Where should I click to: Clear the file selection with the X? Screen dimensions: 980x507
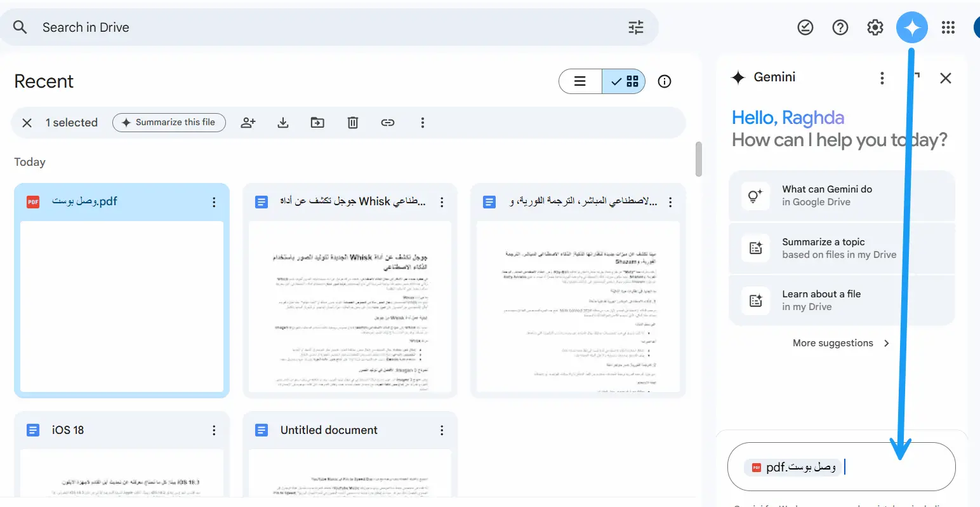27,122
